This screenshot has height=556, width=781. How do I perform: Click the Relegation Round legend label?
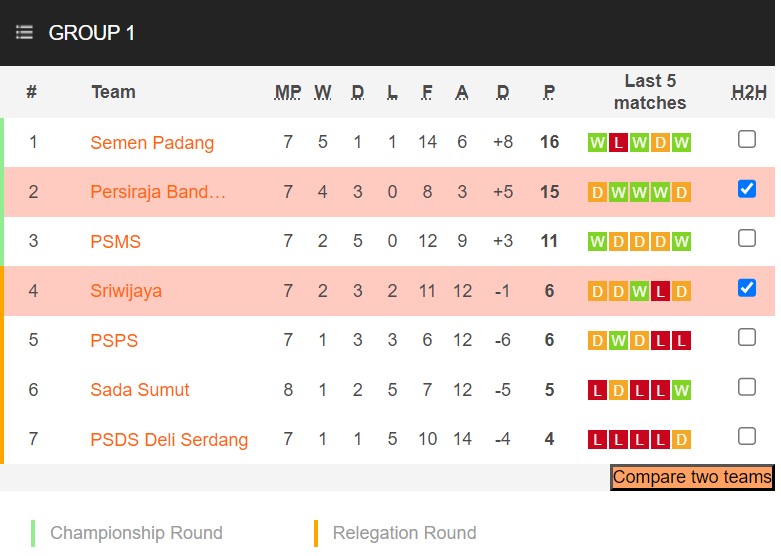(x=404, y=533)
